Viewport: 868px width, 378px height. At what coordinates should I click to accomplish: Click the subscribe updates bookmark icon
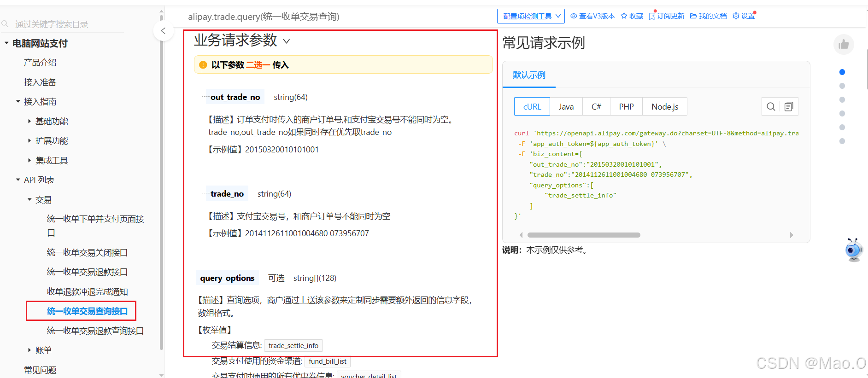point(652,16)
